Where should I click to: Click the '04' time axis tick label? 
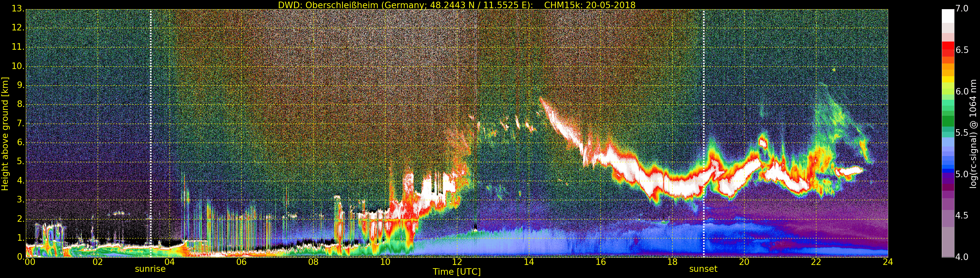coord(169,262)
